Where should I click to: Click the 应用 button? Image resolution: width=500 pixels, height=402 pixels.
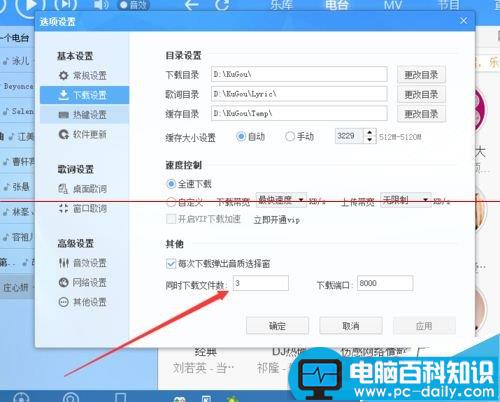tap(424, 326)
